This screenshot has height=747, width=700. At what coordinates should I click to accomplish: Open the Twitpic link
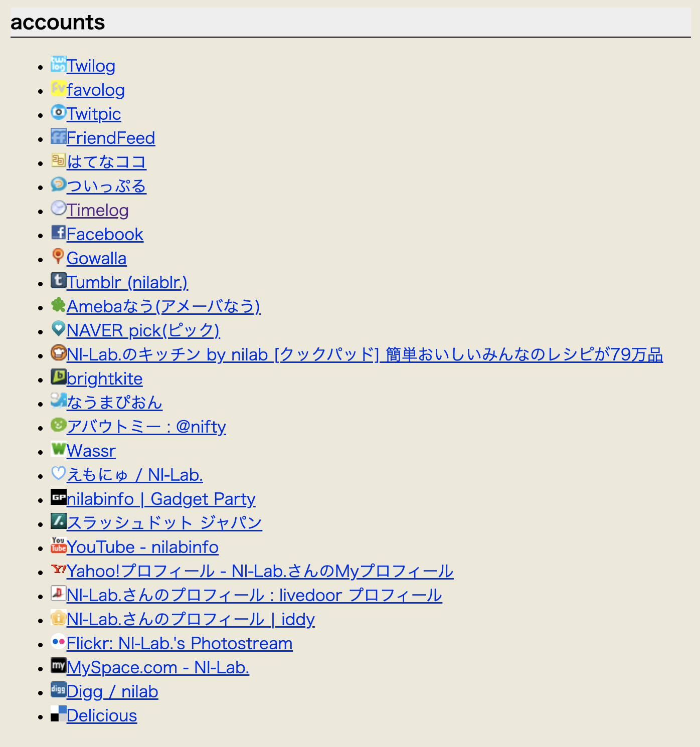(x=94, y=114)
